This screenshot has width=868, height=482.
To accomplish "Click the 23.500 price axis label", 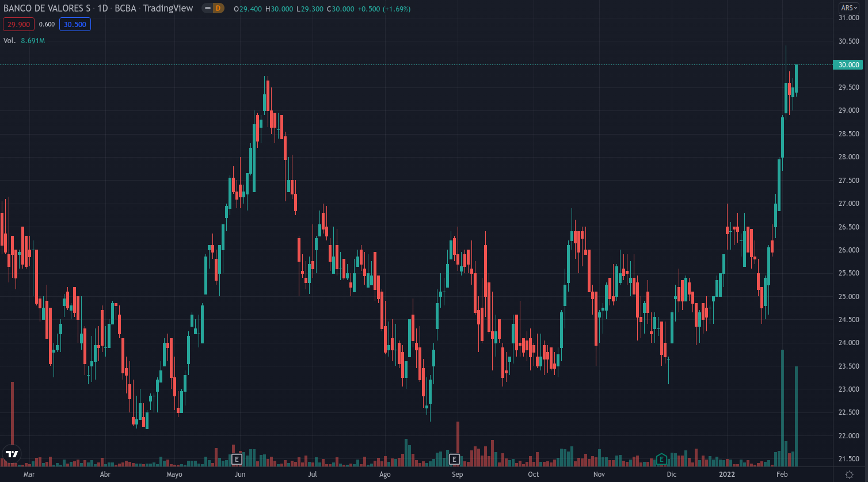I will click(849, 366).
